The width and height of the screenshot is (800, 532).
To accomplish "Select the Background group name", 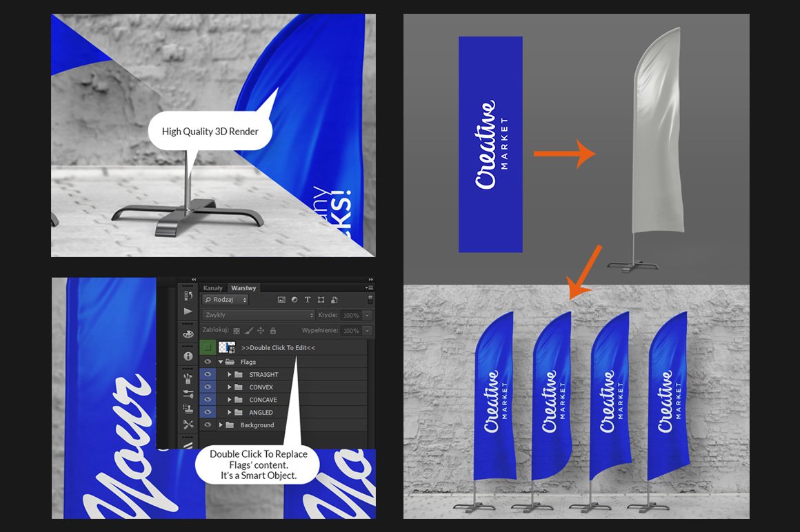I will pyautogui.click(x=257, y=425).
